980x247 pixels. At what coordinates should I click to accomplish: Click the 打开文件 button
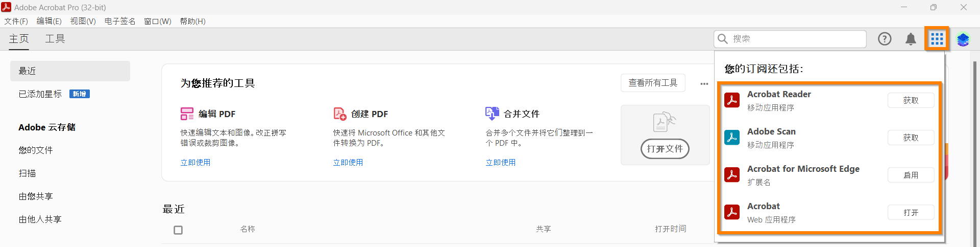tap(665, 149)
